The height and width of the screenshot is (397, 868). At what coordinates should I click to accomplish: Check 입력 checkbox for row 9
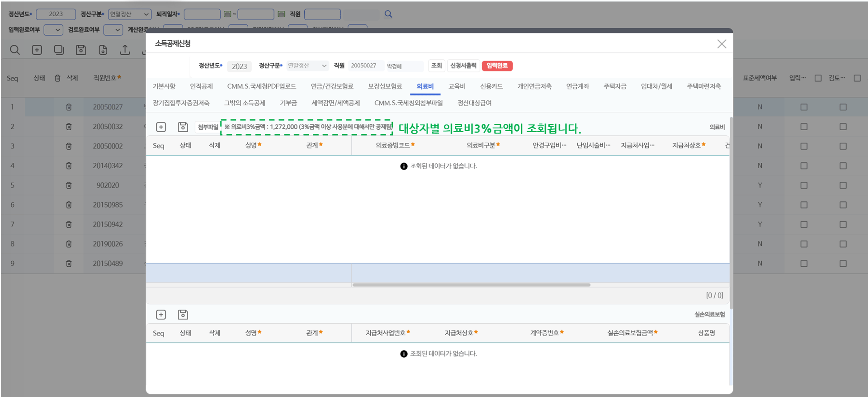coord(804,264)
